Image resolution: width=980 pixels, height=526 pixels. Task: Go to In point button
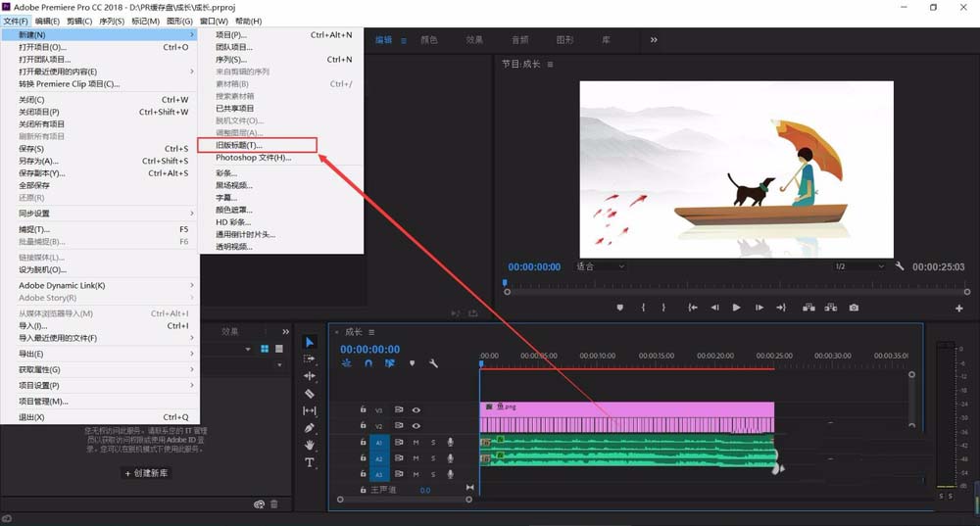693,308
